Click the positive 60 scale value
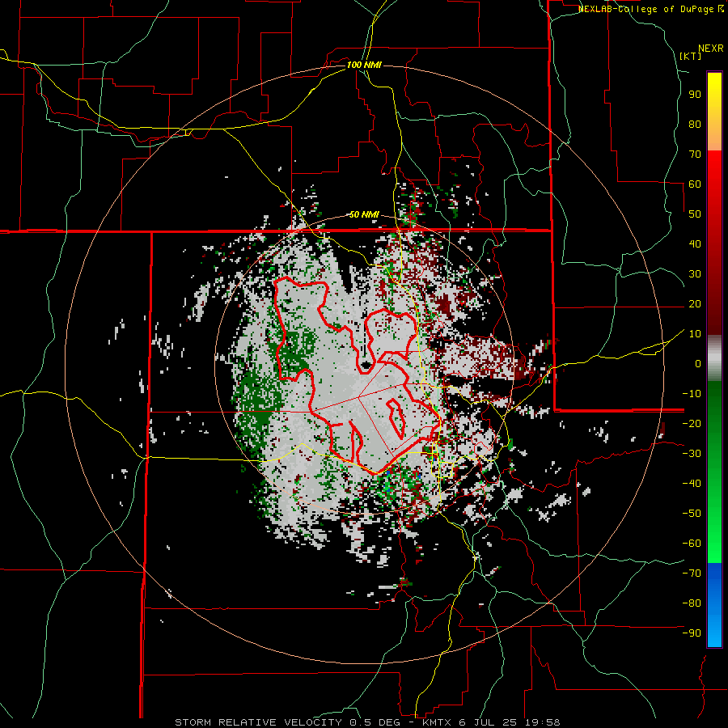Viewport: 728px width, 728px height. [695, 184]
